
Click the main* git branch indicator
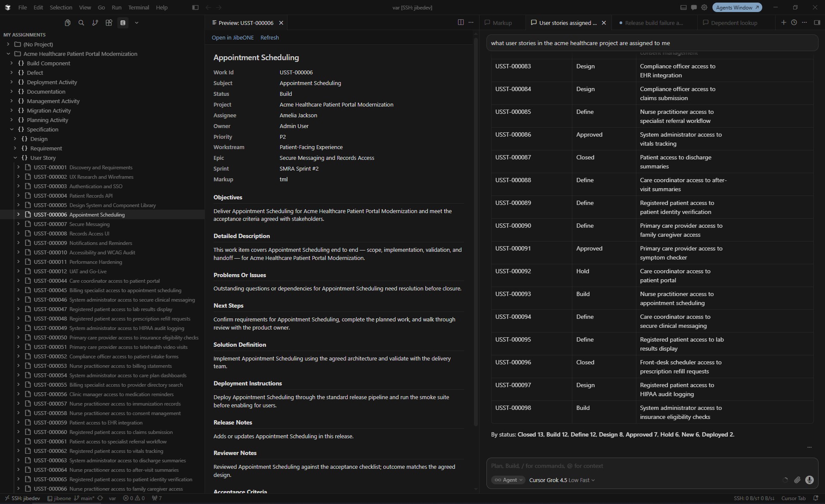pyautogui.click(x=84, y=498)
